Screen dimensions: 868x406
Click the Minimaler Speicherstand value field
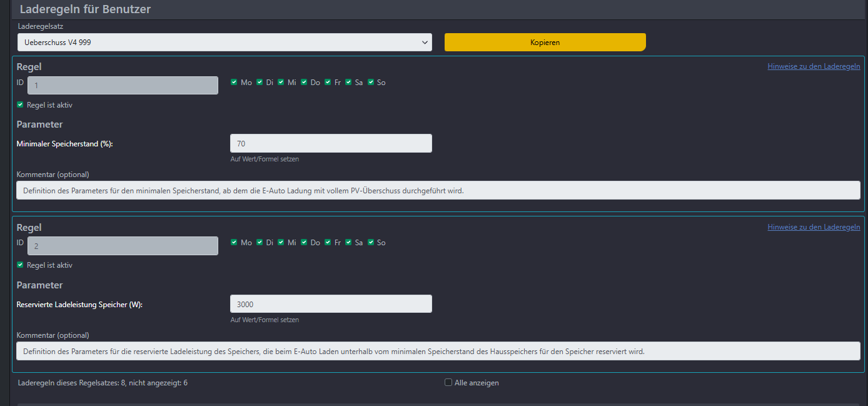(x=331, y=143)
